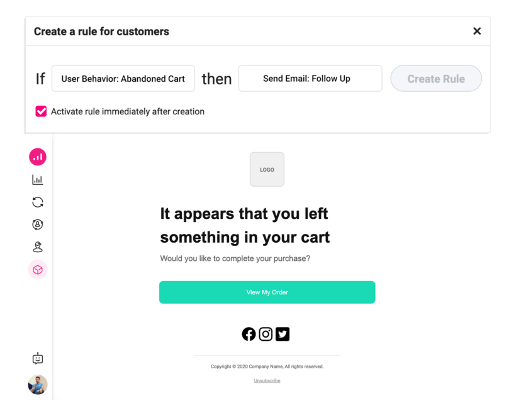
Task: Click the bar chart reports icon
Action: coord(38,180)
